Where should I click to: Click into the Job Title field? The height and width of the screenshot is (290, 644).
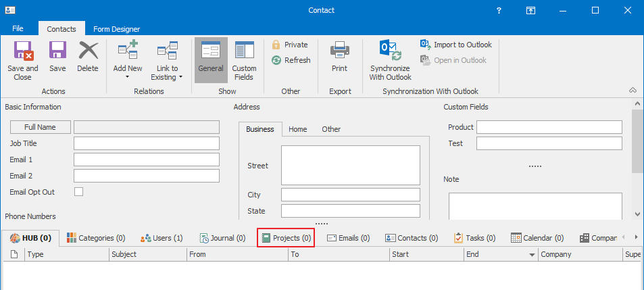[x=147, y=143]
